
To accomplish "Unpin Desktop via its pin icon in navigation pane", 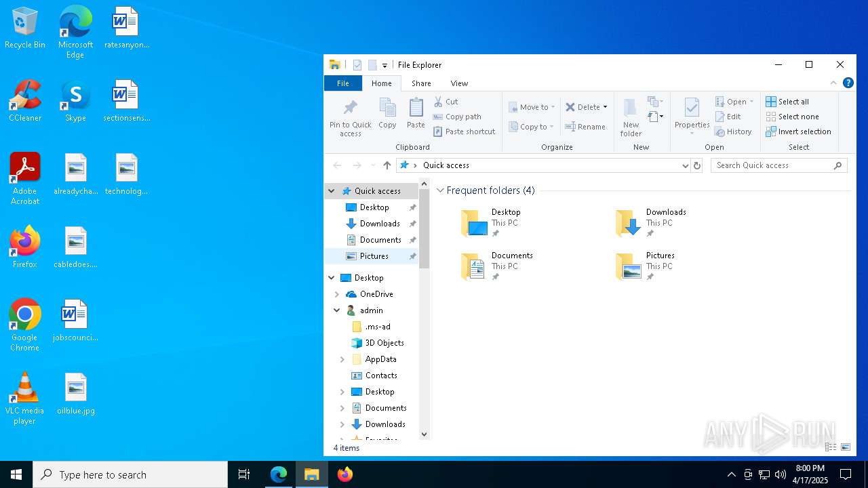I will click(x=412, y=207).
